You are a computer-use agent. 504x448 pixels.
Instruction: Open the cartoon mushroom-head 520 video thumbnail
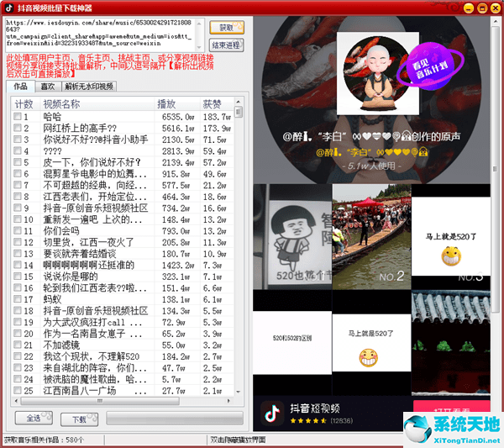[292, 237]
